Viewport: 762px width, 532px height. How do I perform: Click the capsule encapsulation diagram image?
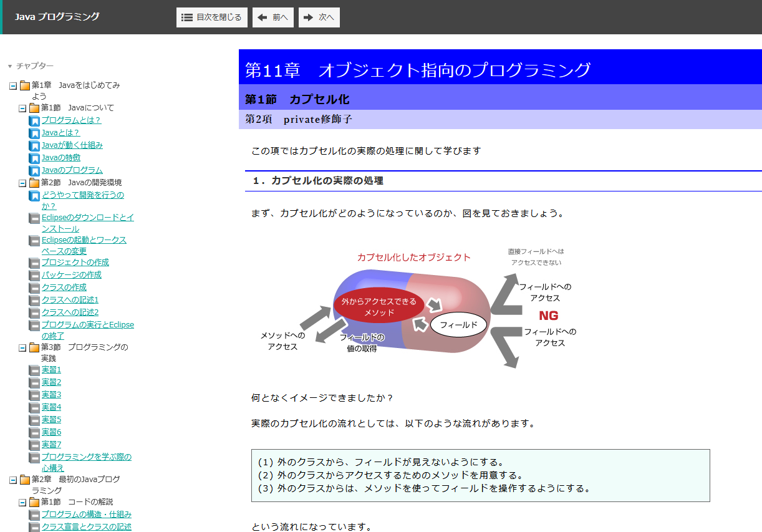pos(418,307)
